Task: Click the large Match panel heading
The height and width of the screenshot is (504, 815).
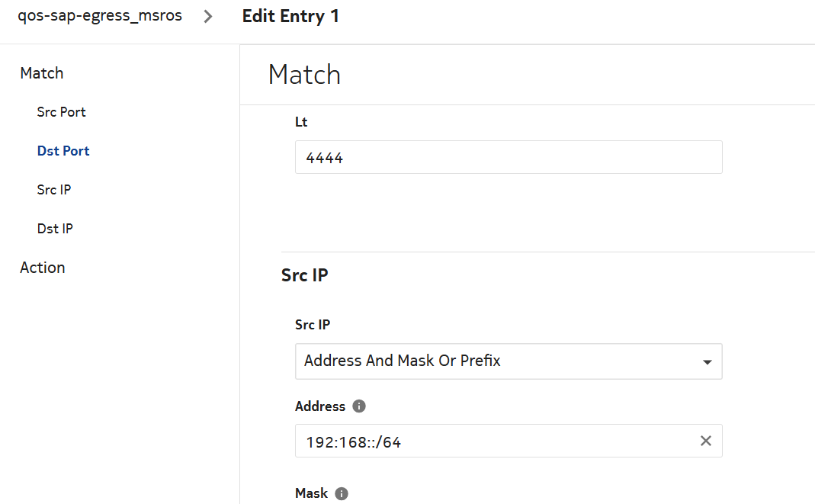Action: [x=304, y=75]
